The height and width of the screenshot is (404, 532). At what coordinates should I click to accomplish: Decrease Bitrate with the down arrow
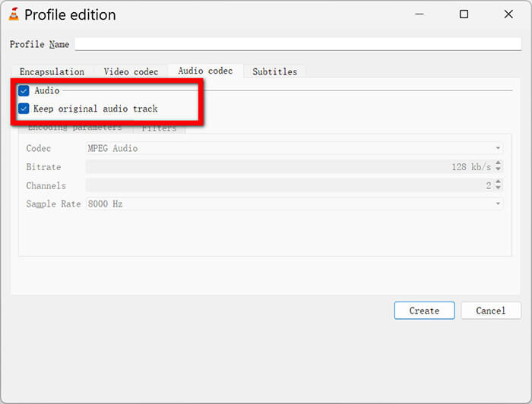(x=498, y=170)
